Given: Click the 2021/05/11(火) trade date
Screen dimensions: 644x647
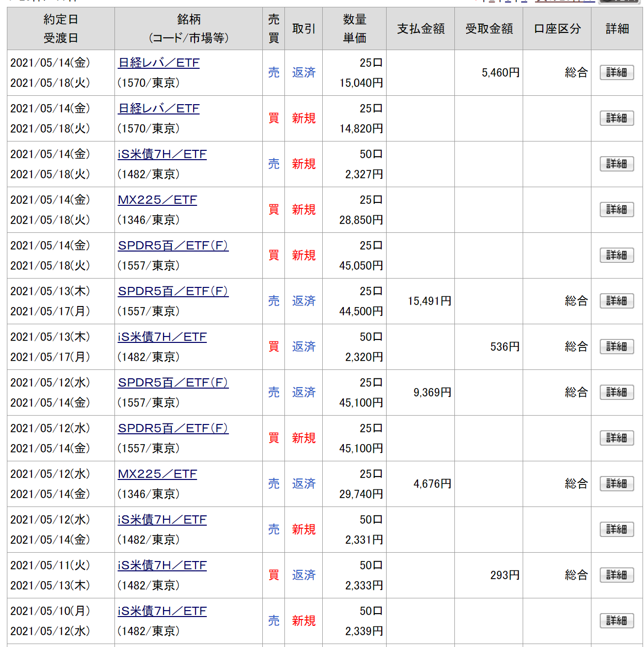Looking at the screenshot, I should 50,565.
